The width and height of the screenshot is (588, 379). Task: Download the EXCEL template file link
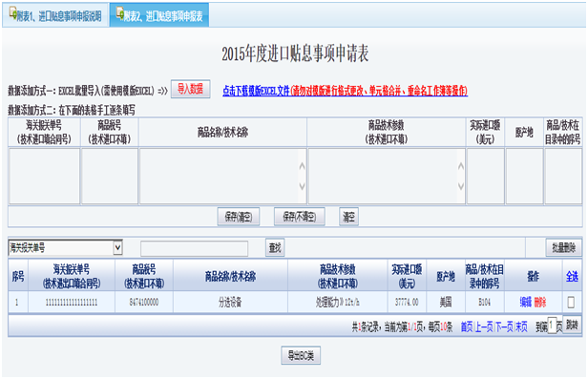345,91
